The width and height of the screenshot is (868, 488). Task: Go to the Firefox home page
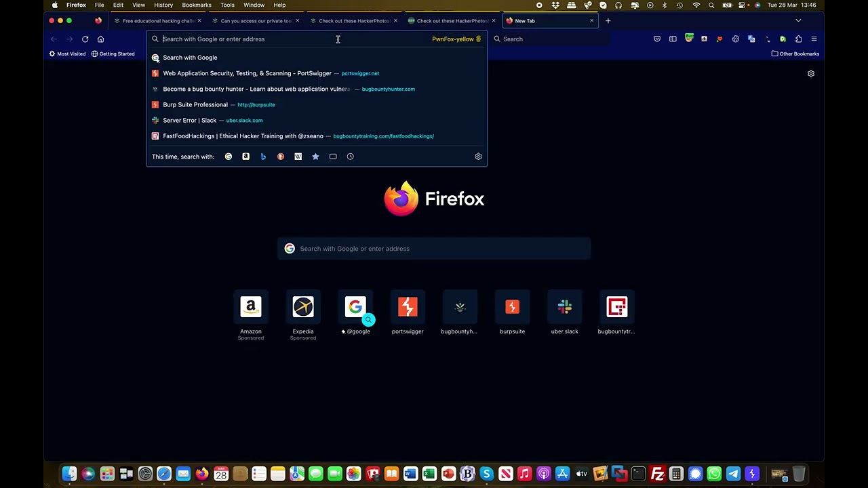(x=100, y=39)
